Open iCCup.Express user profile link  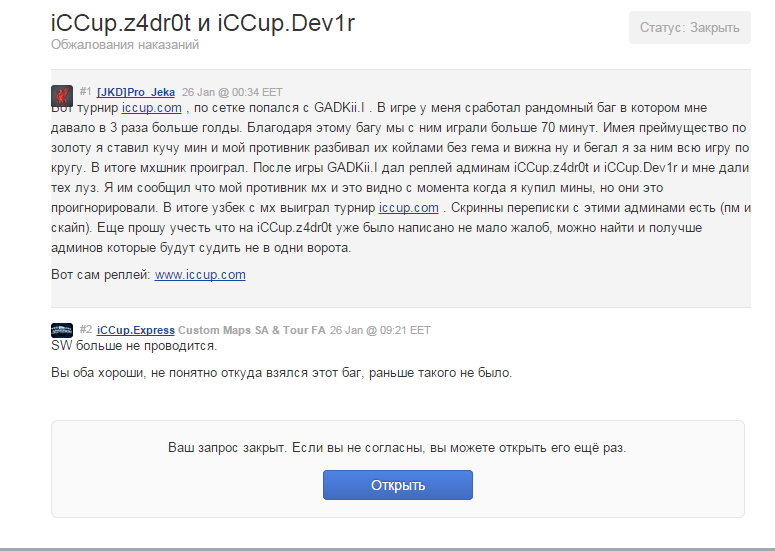(x=135, y=330)
